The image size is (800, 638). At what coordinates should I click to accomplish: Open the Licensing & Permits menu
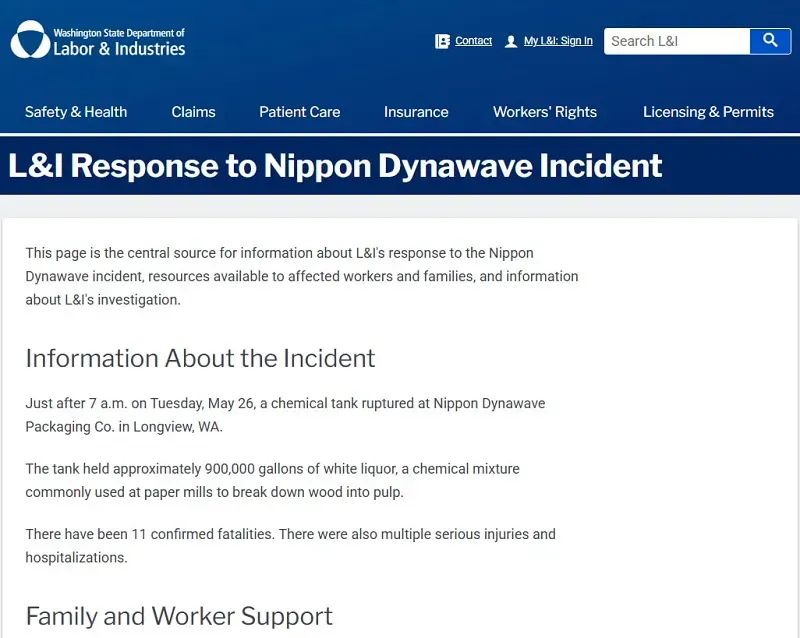coord(708,112)
